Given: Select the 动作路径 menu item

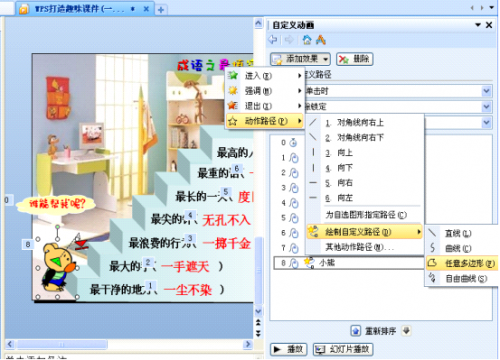Looking at the screenshot, I should [x=265, y=121].
